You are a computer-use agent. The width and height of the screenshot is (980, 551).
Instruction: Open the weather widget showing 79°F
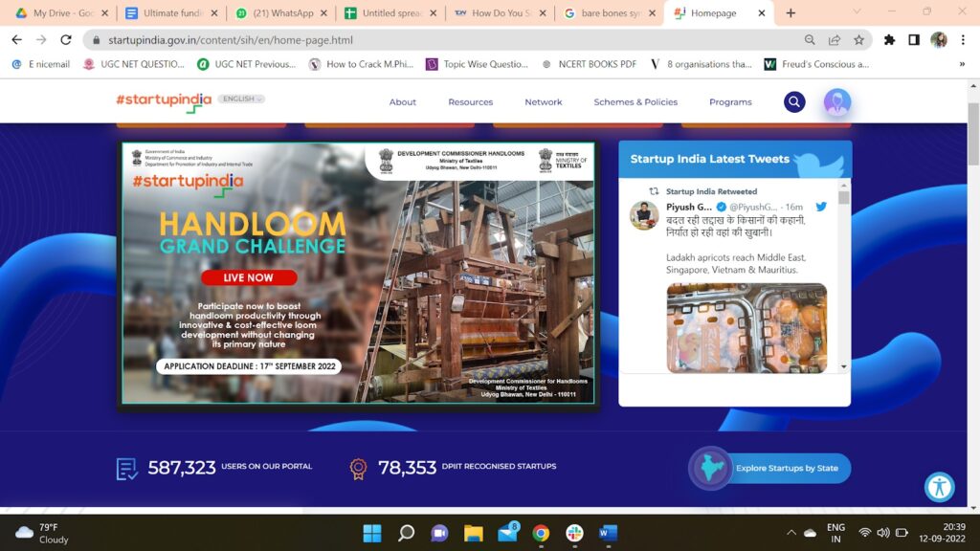pos(42,533)
